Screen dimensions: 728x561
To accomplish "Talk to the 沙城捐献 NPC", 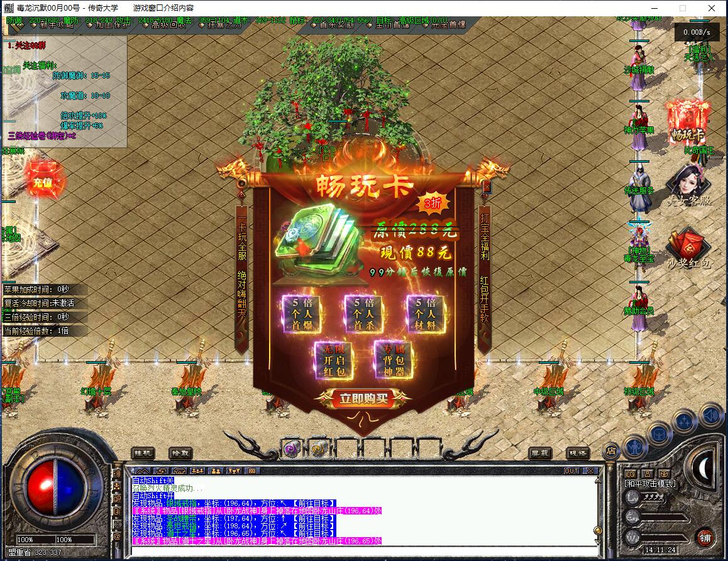I will tap(639, 70).
